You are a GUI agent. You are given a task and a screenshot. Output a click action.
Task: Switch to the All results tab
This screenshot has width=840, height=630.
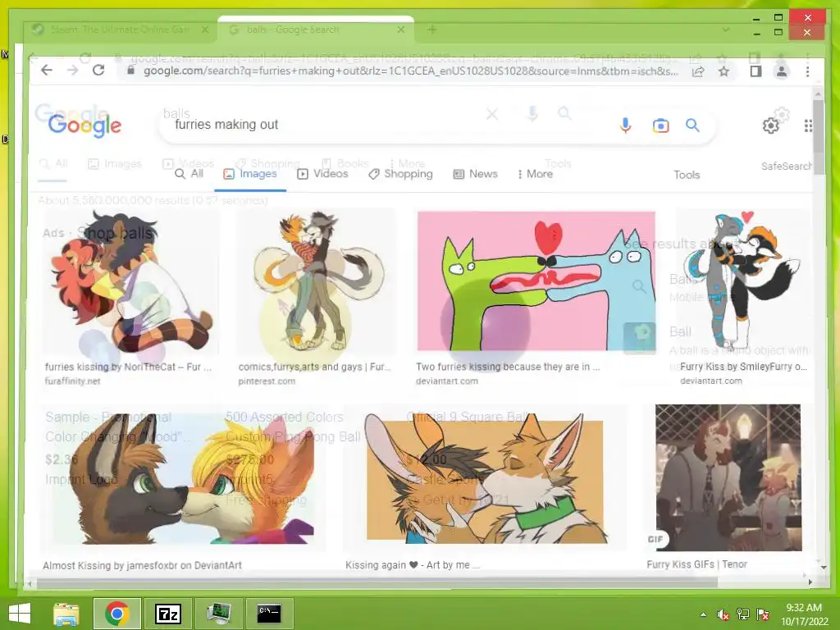coord(189,174)
